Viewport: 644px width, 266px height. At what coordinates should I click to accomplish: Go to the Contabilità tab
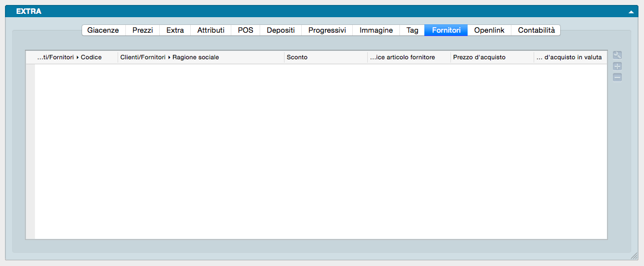[x=536, y=30]
